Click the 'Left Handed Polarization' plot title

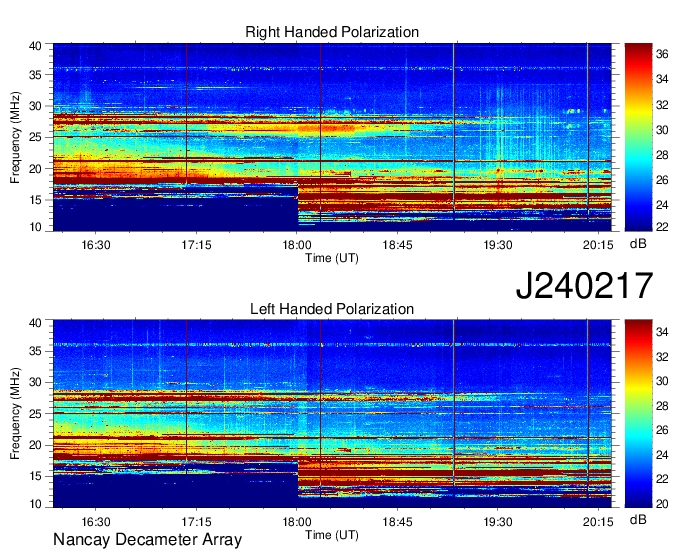tap(332, 309)
